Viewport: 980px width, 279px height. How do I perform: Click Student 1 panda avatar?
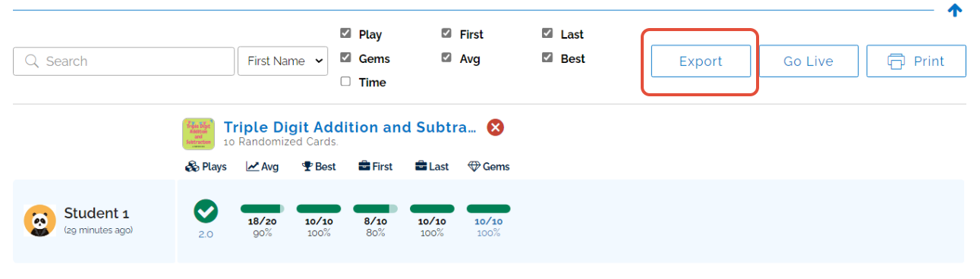coord(39,220)
